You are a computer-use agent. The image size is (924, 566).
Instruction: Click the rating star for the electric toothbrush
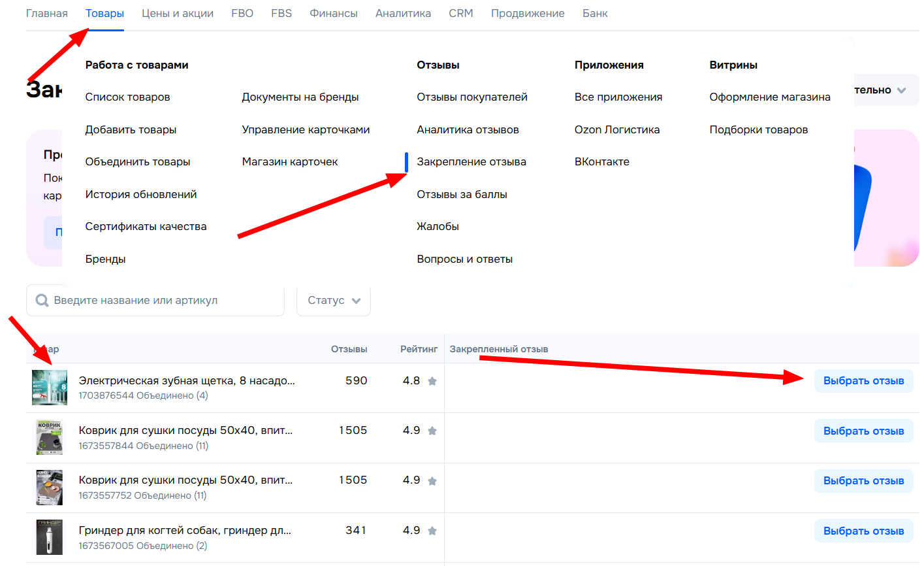tap(432, 381)
